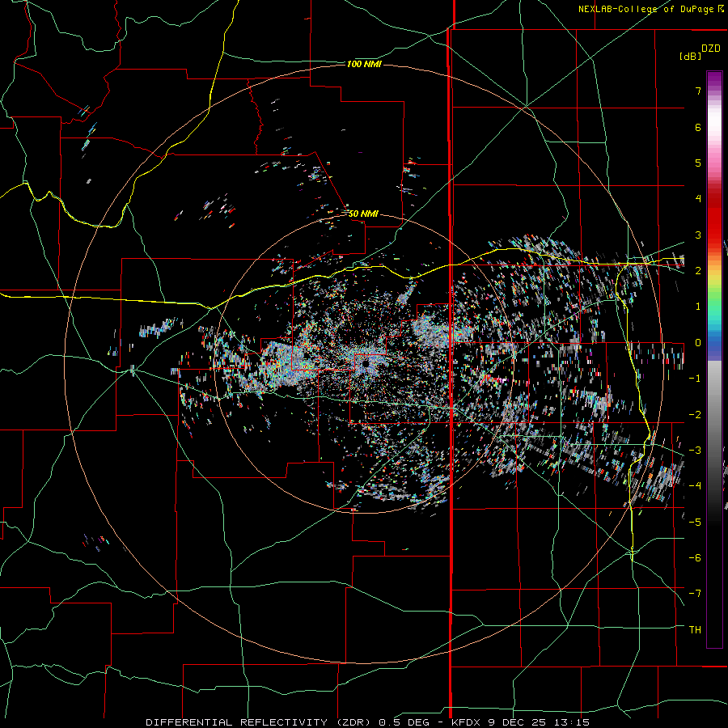The width and height of the screenshot is (728, 728).
Task: Click the radar site center dot
Action: point(366,363)
